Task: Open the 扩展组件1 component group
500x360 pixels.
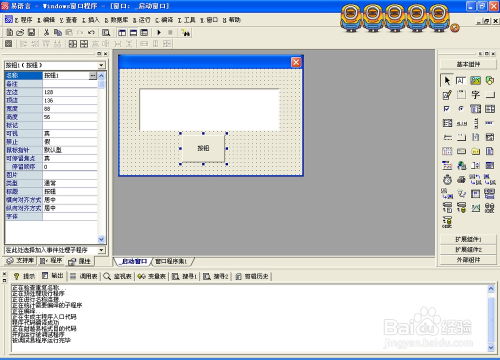Action: 468,239
